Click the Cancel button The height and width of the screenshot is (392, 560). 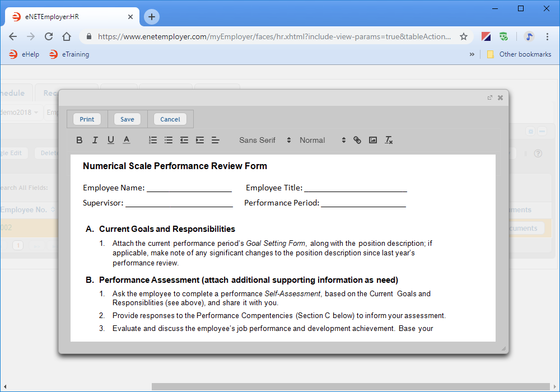pos(170,119)
